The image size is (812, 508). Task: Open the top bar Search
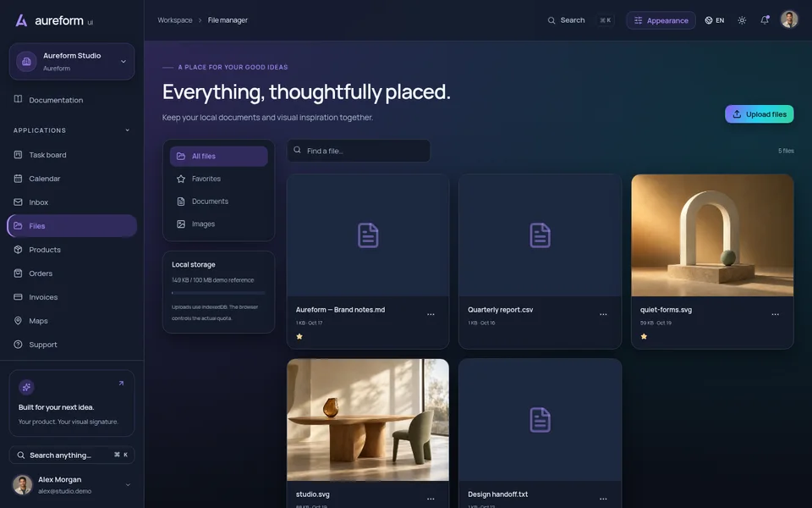[580, 20]
